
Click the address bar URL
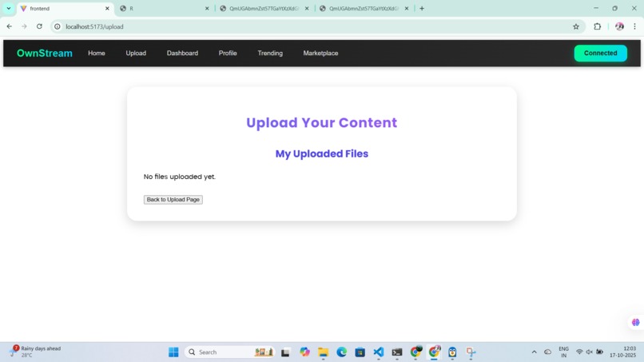click(94, 26)
